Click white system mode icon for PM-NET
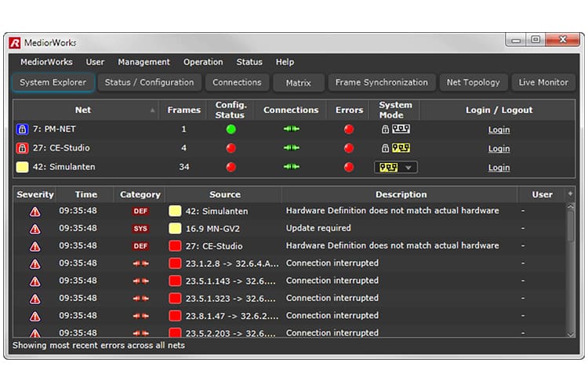This screenshot has width=588, height=392. (x=401, y=129)
